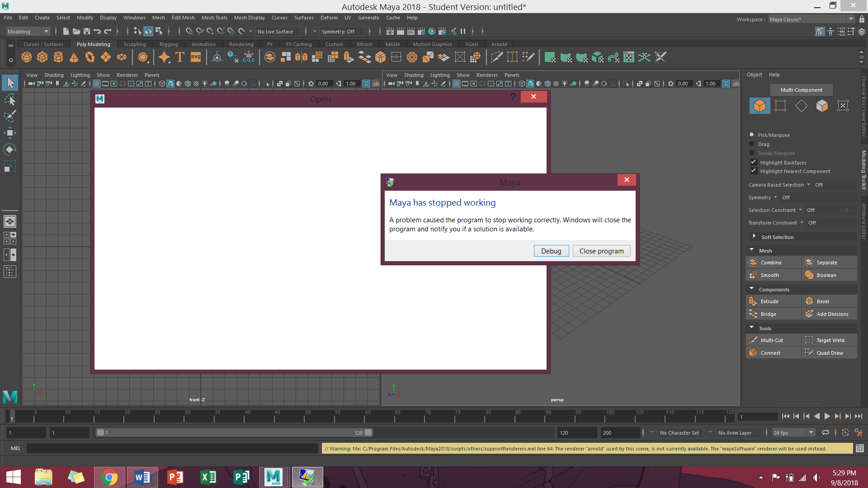This screenshot has width=868, height=488.
Task: Click the Debug button in the crash dialog
Action: [551, 251]
